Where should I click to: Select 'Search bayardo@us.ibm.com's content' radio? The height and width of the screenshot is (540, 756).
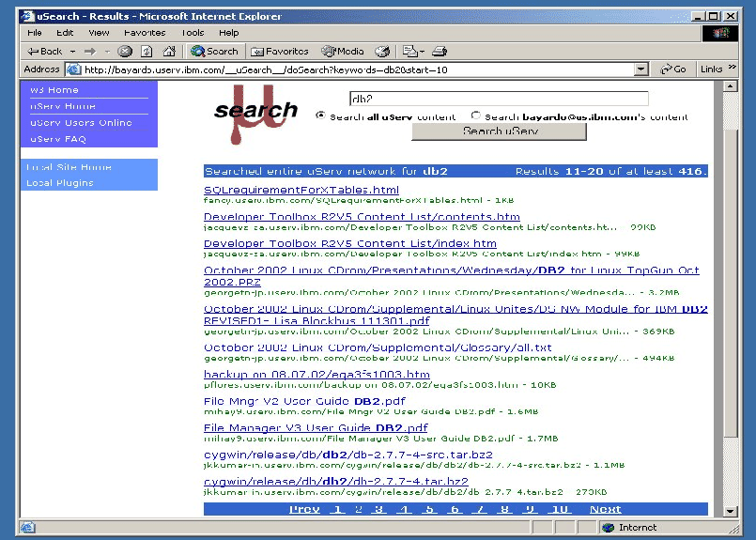point(476,116)
